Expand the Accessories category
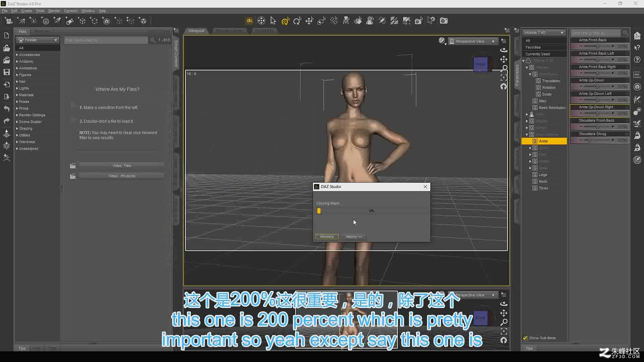 [17, 55]
